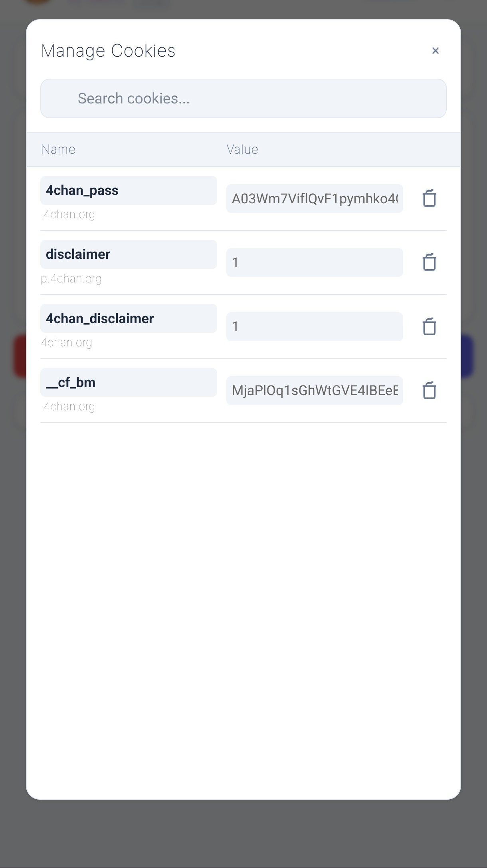The image size is (487, 868).
Task: Delete the __cf_bm cookie
Action: [x=429, y=391]
